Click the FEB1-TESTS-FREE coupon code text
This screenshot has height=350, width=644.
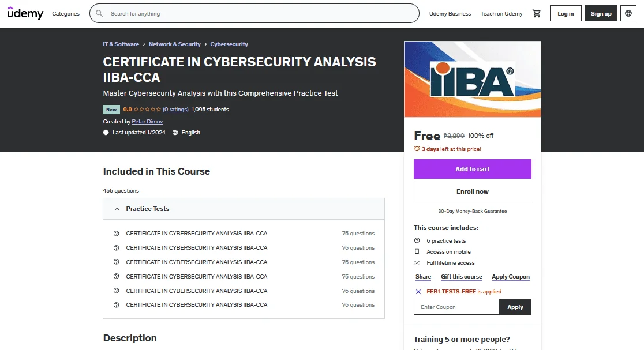click(451, 292)
